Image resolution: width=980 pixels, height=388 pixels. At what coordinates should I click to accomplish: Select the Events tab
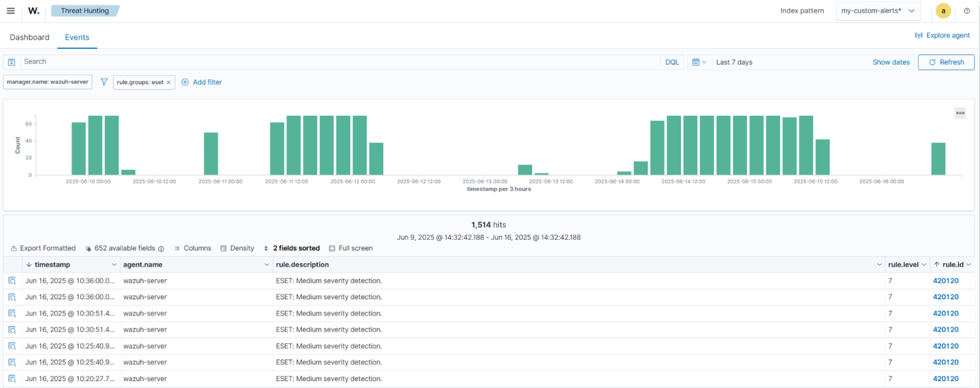[77, 37]
